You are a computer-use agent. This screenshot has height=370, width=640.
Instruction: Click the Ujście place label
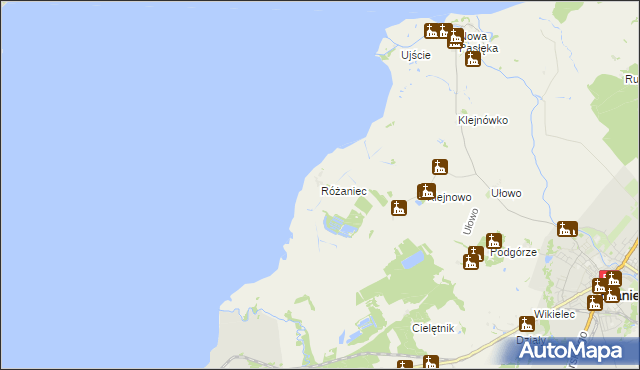pos(416,55)
